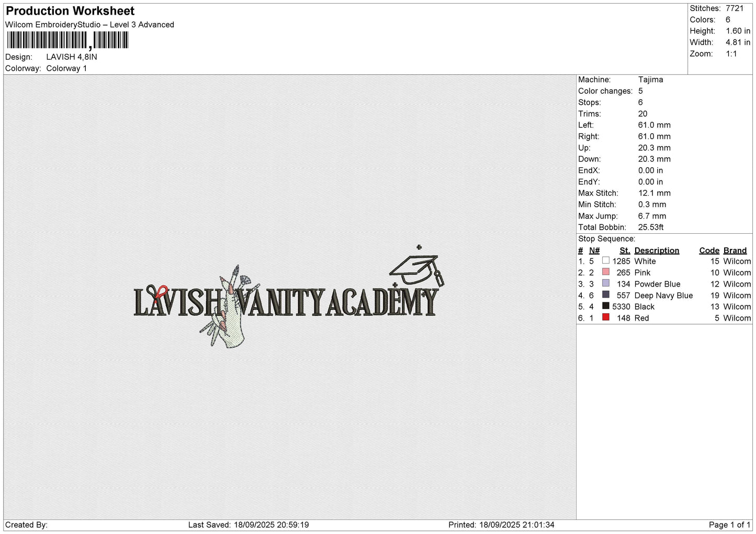Click the 'Powder Blue' description text
Image resolution: width=756 pixels, height=534 pixels.
657,285
